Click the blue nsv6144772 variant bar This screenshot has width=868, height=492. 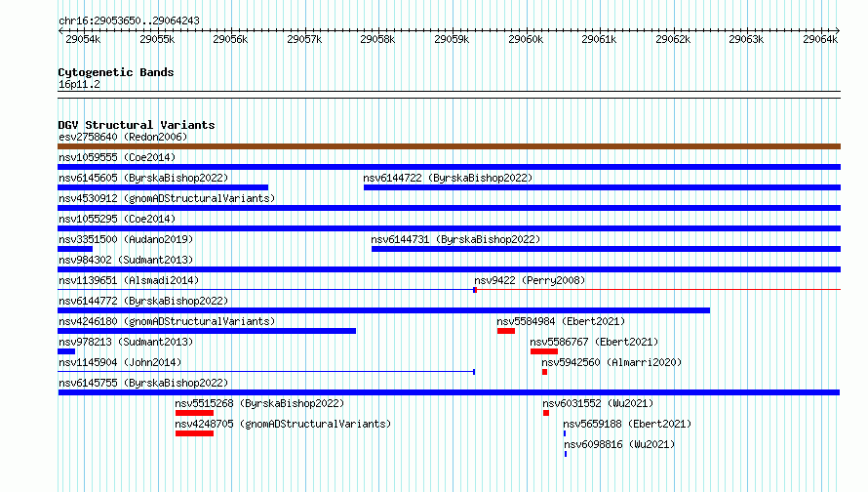pos(383,310)
